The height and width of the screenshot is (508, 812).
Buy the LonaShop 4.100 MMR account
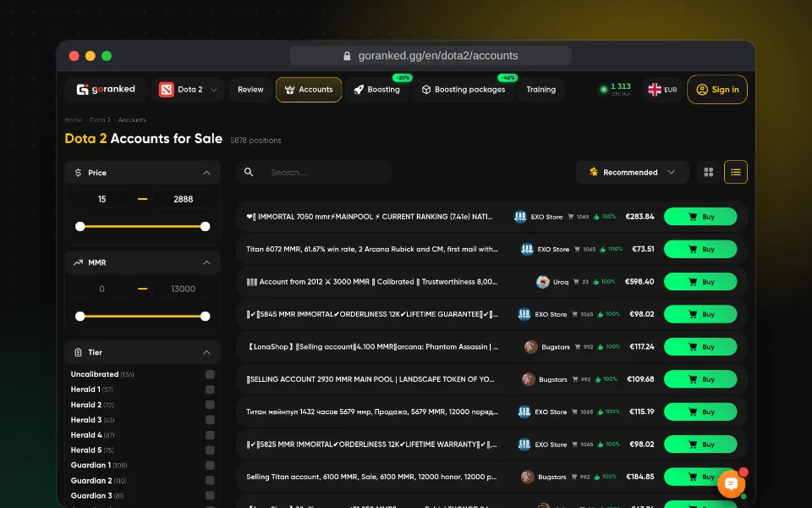[700, 347]
